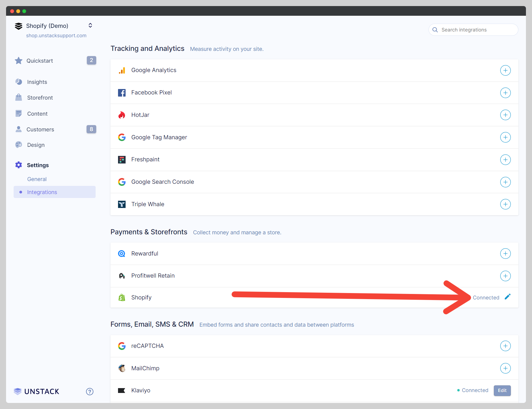The width and height of the screenshot is (532, 409).
Task: Click the Quickstart star icon
Action: click(18, 61)
